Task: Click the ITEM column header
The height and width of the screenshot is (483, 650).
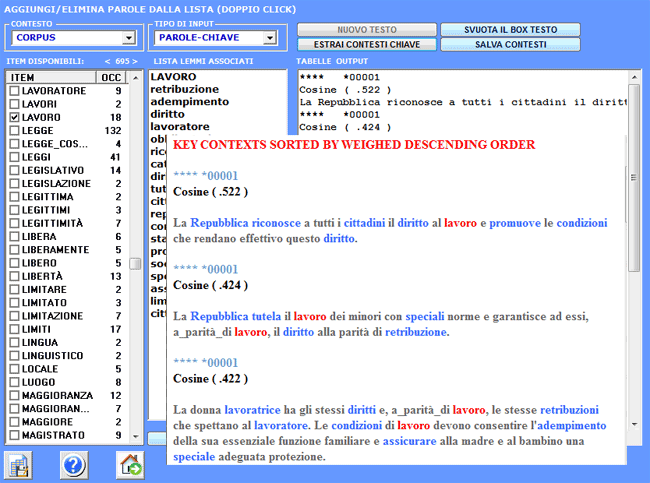Action: pyautogui.click(x=52, y=78)
